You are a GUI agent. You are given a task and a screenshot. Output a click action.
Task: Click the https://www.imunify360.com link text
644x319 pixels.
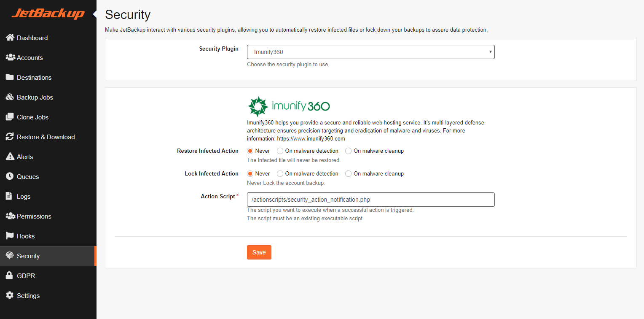[311, 138]
